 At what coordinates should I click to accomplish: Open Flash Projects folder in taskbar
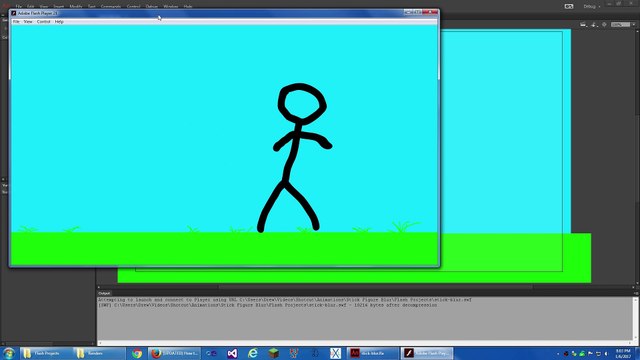46,353
